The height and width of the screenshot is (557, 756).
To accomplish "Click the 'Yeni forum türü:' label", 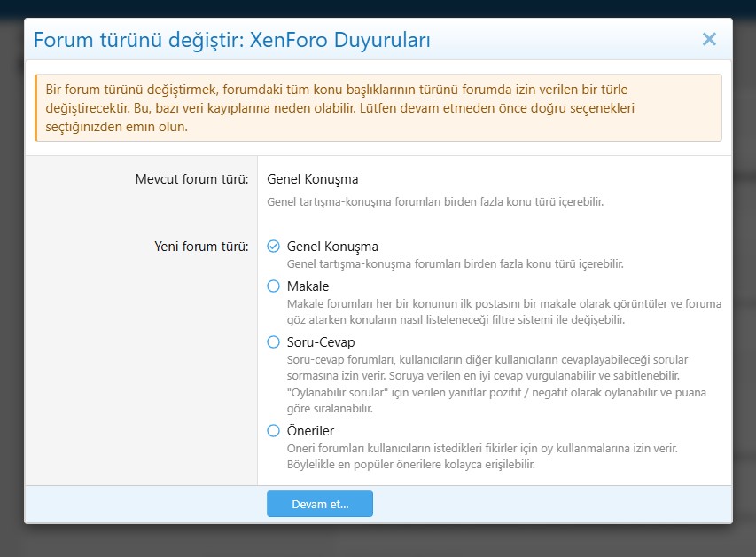I will pyautogui.click(x=201, y=247).
